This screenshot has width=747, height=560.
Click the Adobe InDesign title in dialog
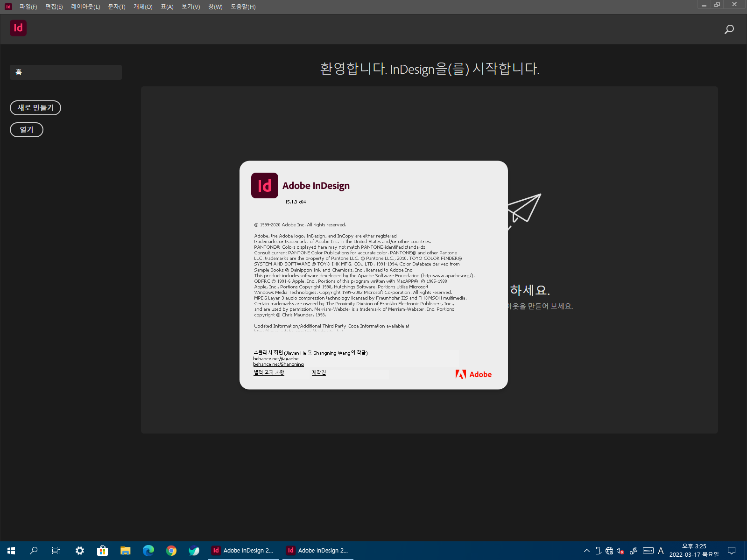click(x=316, y=186)
